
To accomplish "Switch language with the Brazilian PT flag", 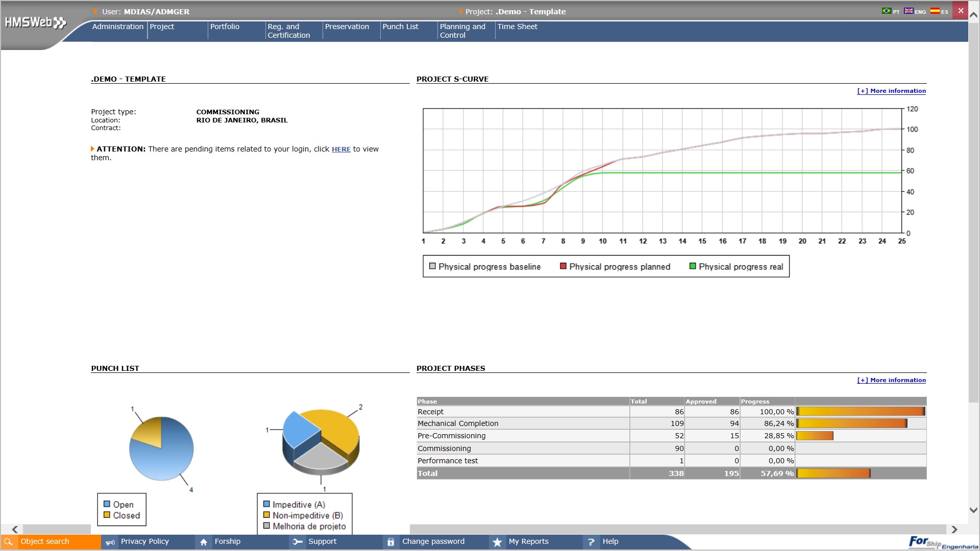I will point(887,11).
